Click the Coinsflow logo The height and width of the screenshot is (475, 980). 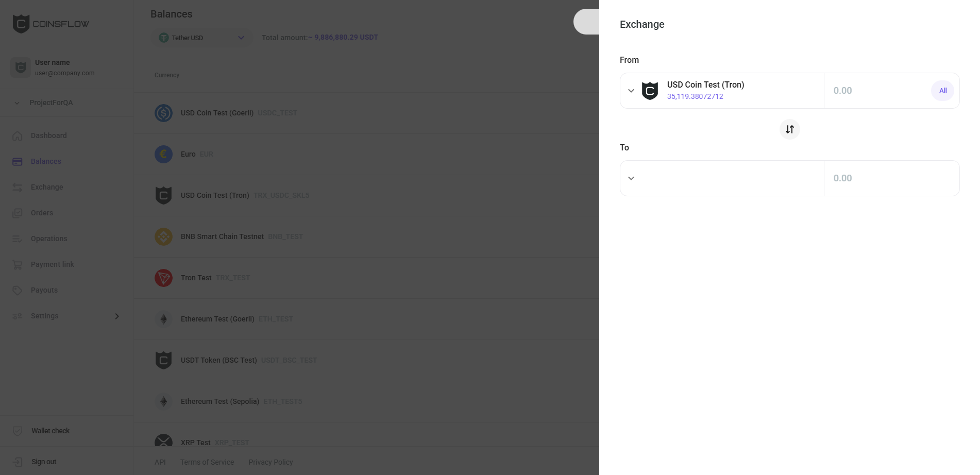[x=50, y=23]
